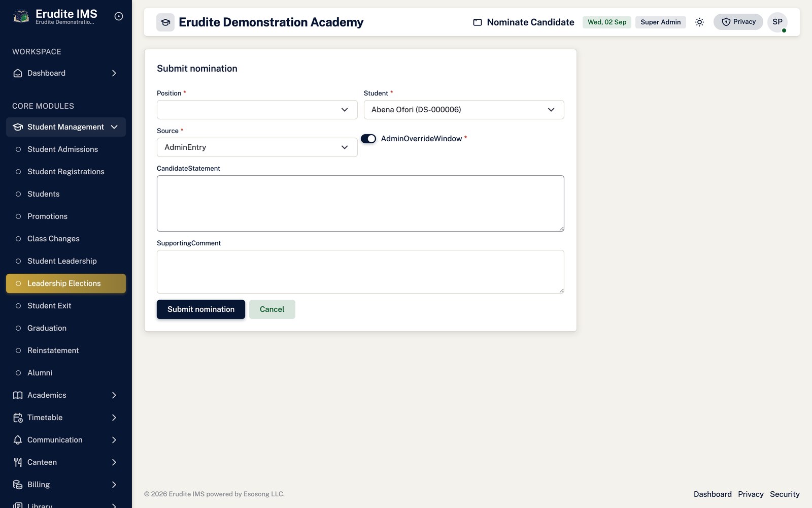Click the Privacy button in the header
812x508 pixels.
(738, 22)
